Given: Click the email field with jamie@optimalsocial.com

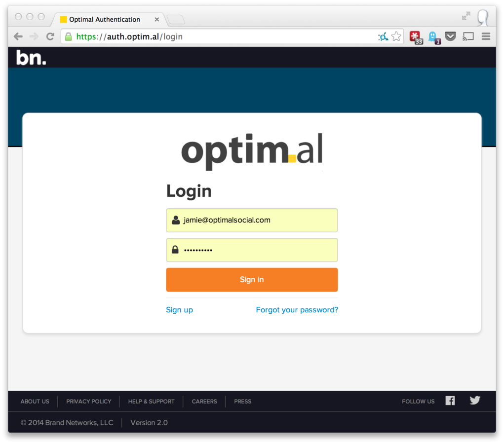Looking at the screenshot, I should (252, 221).
